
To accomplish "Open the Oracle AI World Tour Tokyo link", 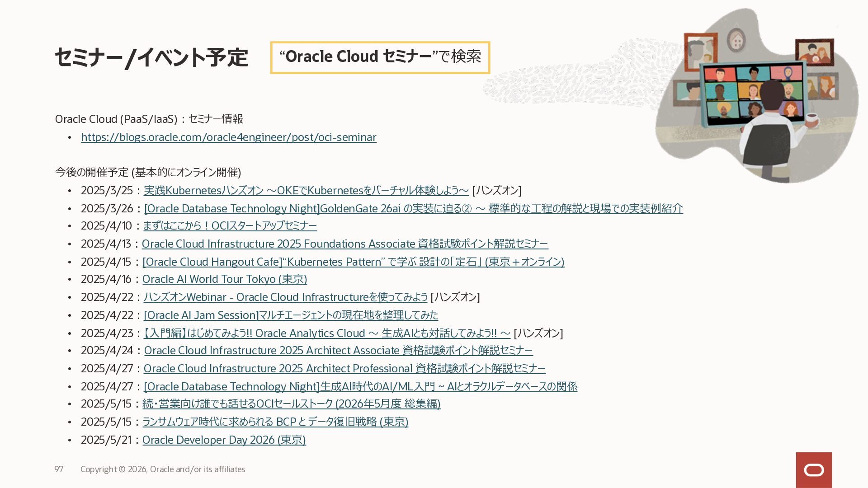I will pyautogui.click(x=224, y=279).
